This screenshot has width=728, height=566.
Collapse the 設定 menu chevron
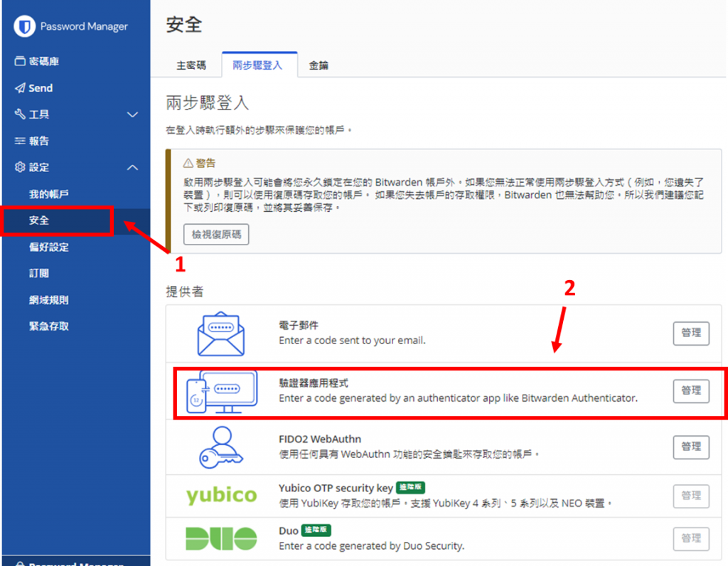coord(133,167)
